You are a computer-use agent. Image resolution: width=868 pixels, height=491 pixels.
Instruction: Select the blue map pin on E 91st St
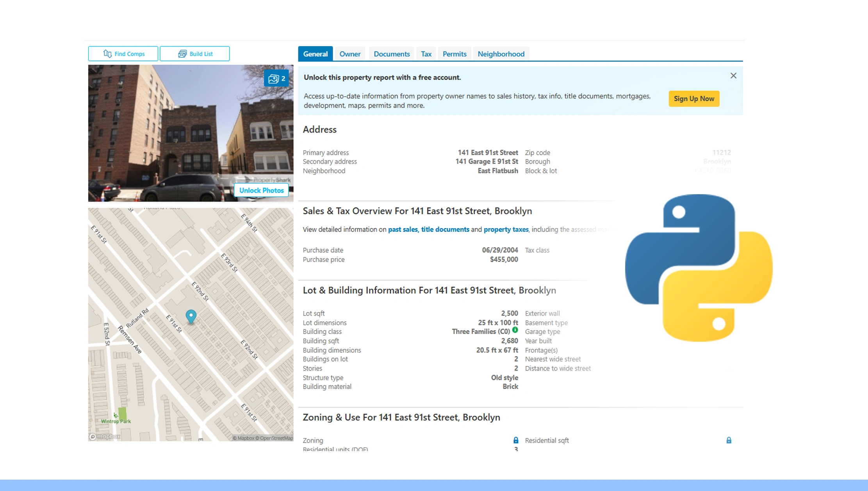tap(191, 316)
